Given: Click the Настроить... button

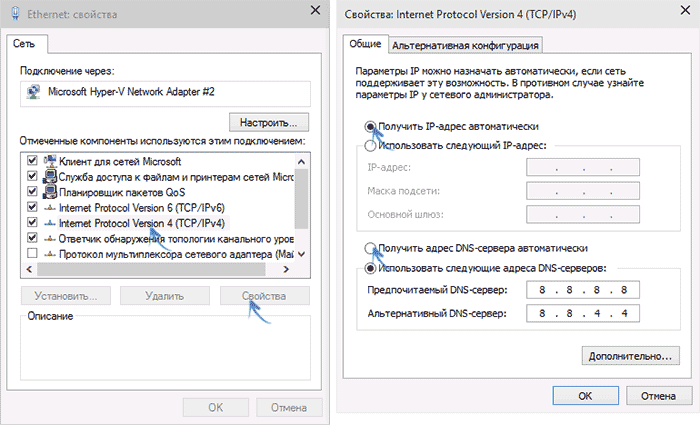Looking at the screenshot, I should click(269, 122).
